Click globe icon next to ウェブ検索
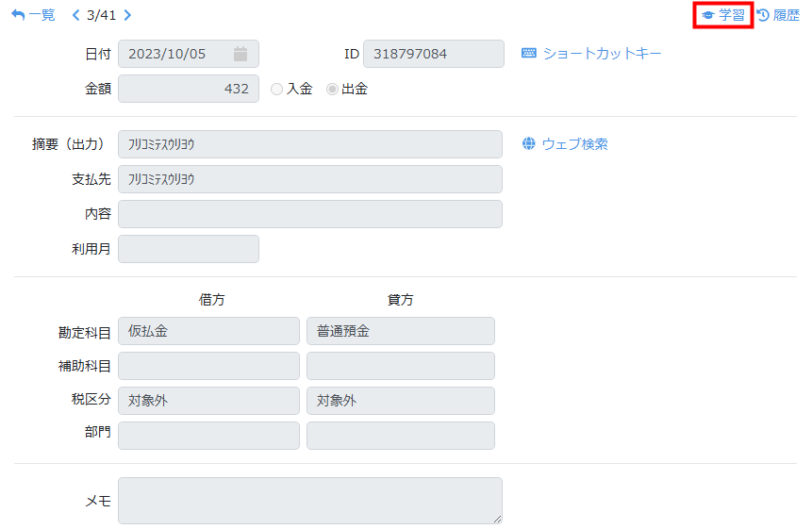Viewport: 812px width, 529px height. 529,144
